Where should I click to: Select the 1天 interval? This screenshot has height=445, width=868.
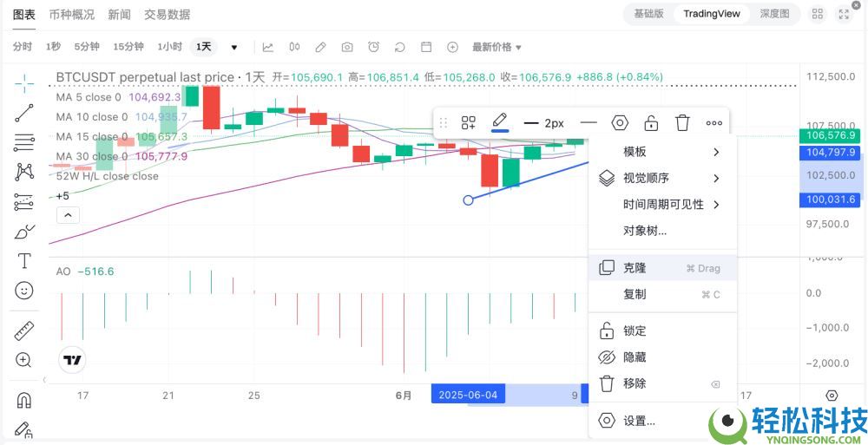pyautogui.click(x=204, y=47)
